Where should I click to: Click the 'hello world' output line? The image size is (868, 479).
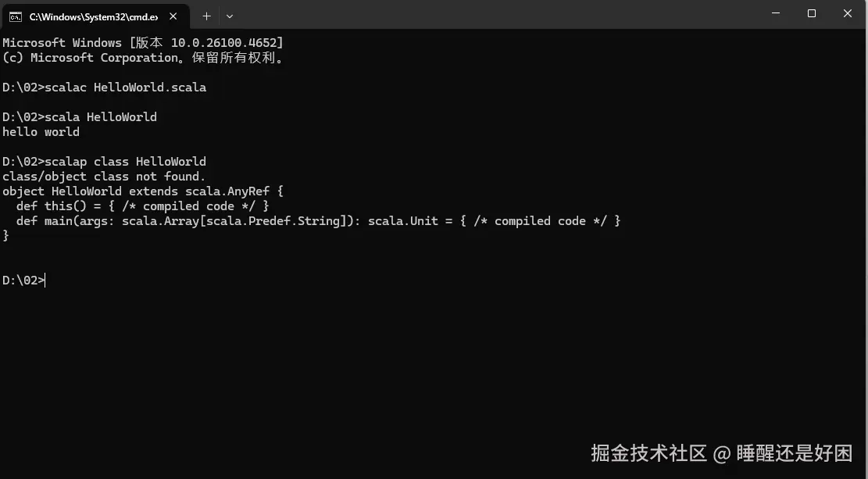pos(41,131)
